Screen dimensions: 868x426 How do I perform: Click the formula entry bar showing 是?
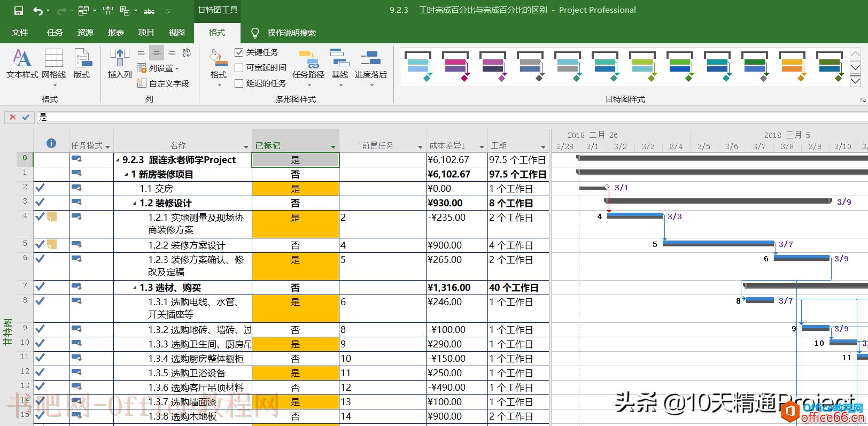452,117
